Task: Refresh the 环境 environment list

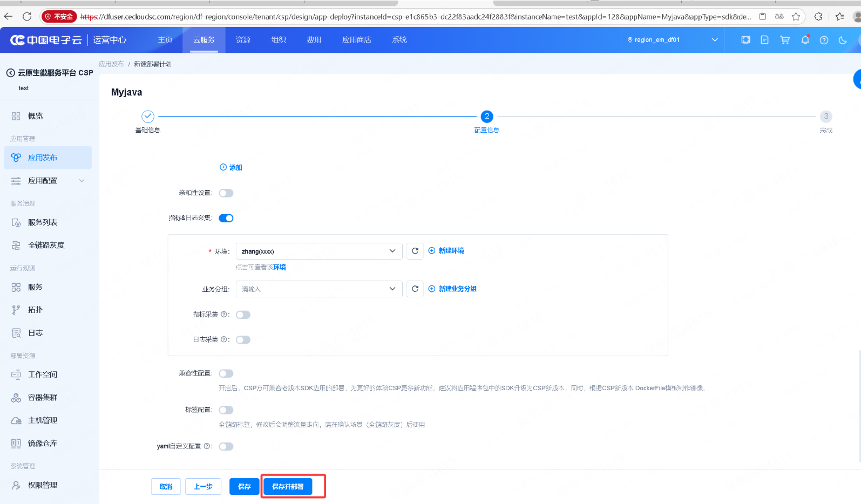Action: 415,251
